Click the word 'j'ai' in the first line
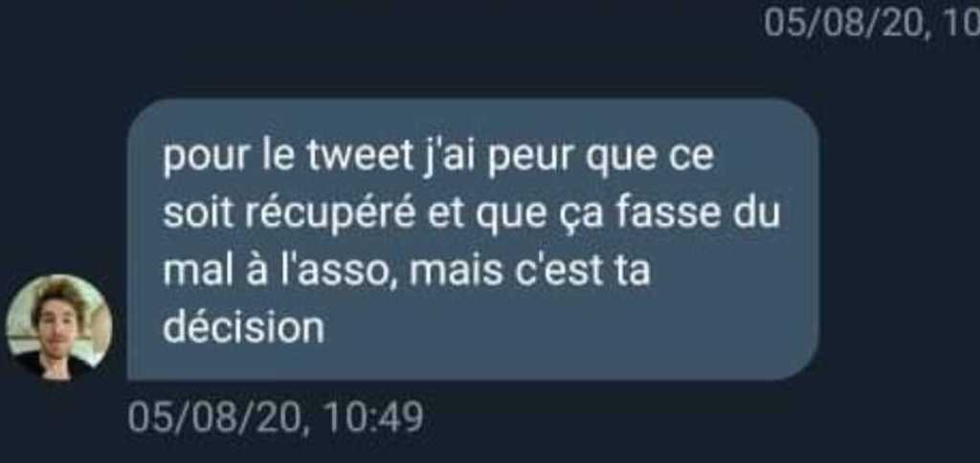The width and height of the screenshot is (980, 463). (x=450, y=158)
